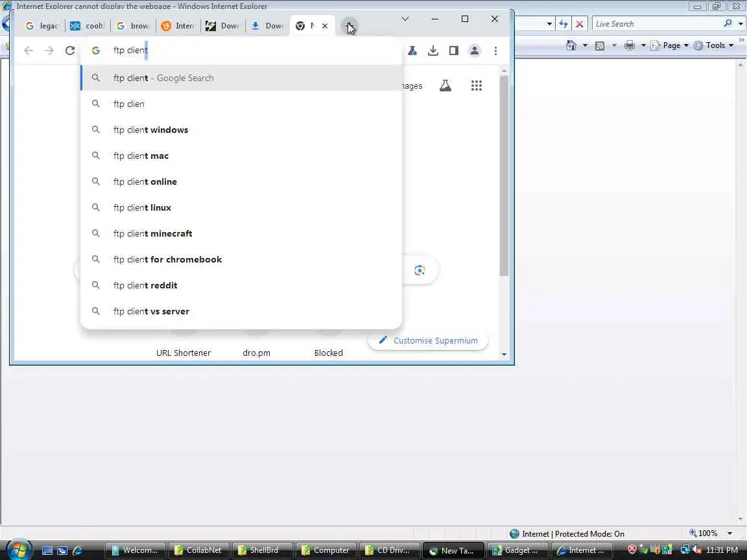
Task: Open the Windows Start orb
Action: (x=19, y=550)
